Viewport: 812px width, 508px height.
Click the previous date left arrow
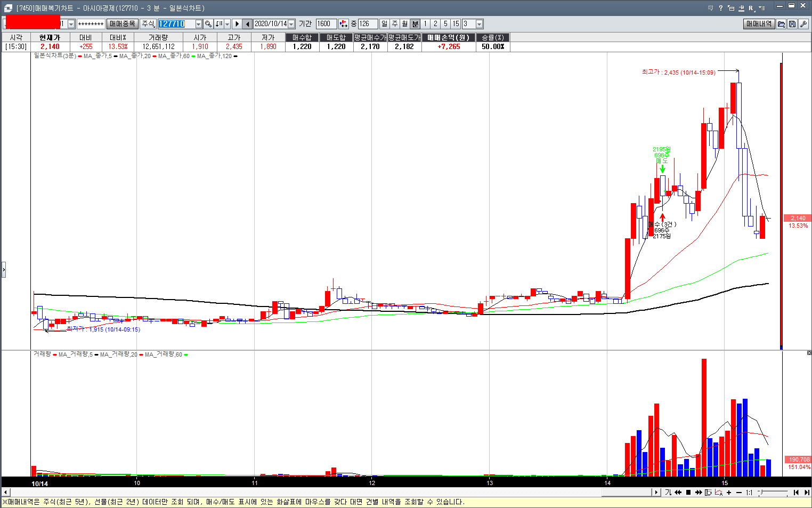tap(247, 24)
